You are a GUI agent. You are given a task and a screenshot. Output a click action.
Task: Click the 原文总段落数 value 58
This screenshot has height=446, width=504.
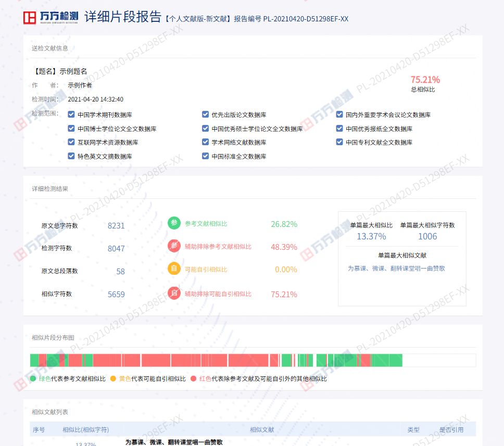click(121, 272)
